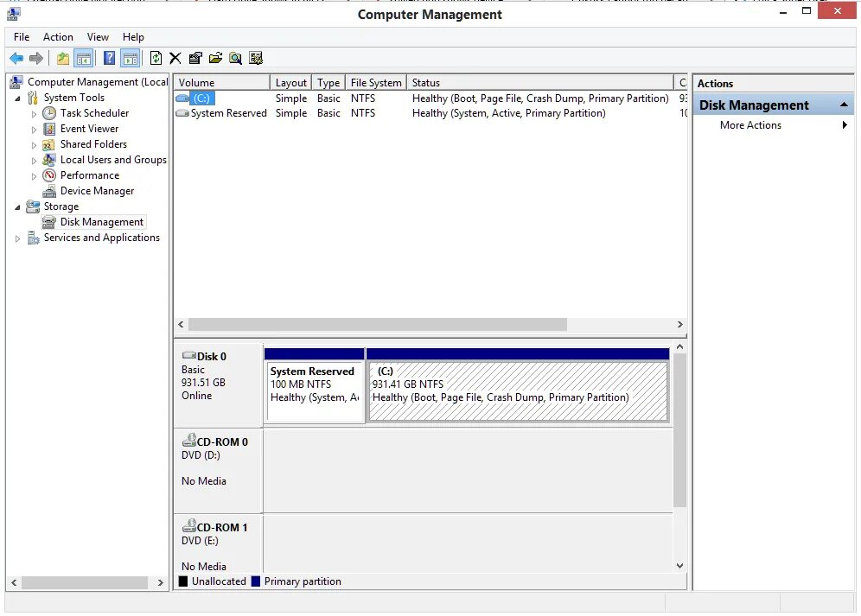
Task: Toggle the Show/Hide Console Tree icon
Action: click(84, 58)
